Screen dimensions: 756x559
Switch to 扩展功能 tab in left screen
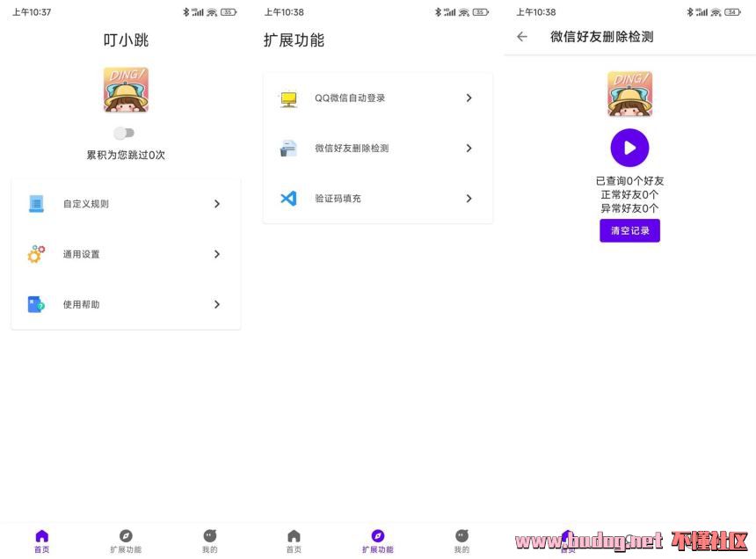point(126,541)
